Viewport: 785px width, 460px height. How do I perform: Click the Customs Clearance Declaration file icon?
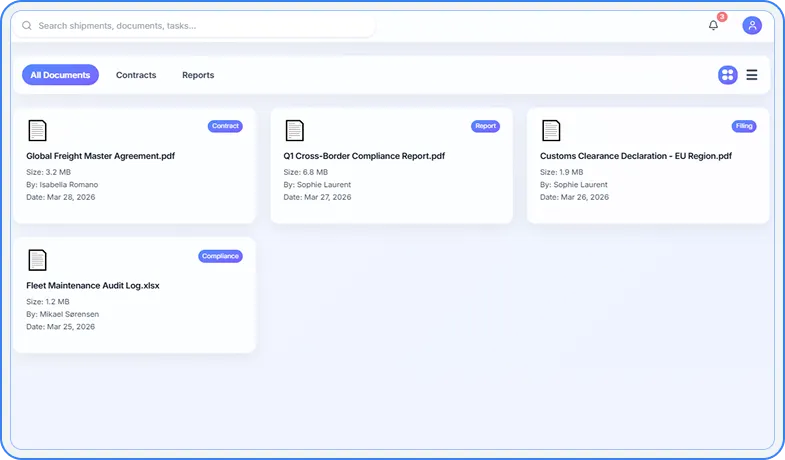coord(551,131)
